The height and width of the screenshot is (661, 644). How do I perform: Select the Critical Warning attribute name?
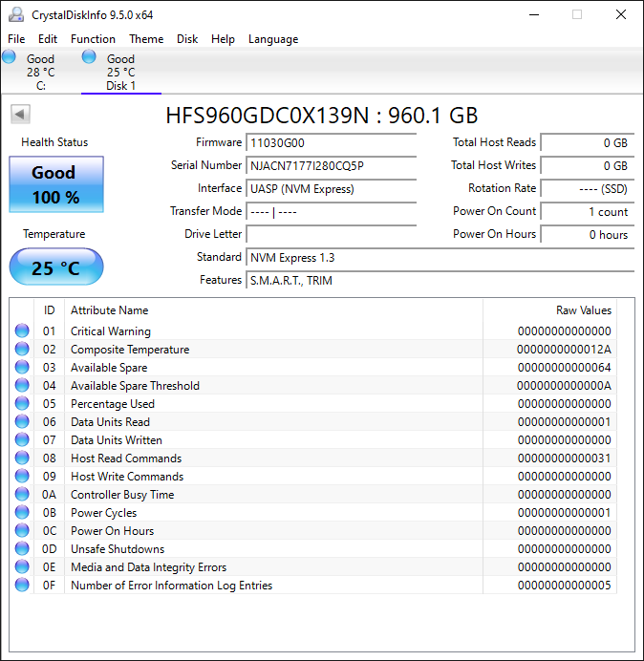pos(111,331)
